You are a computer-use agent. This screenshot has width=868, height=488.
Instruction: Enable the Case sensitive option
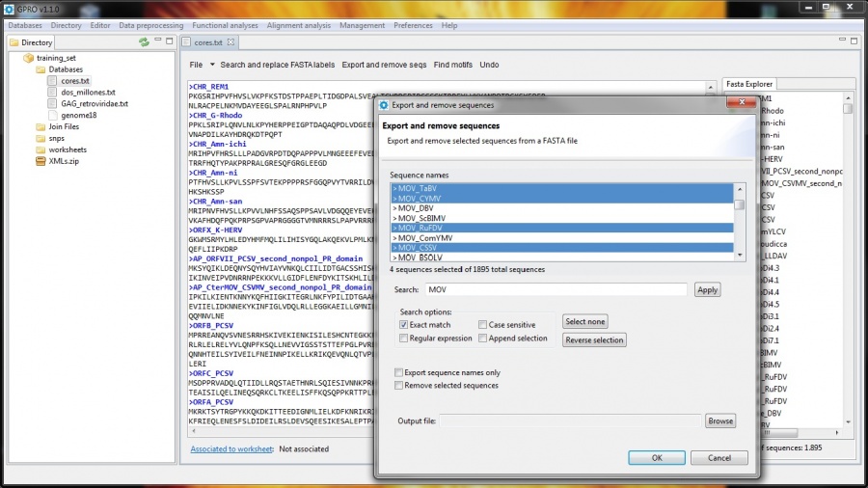[x=482, y=325]
